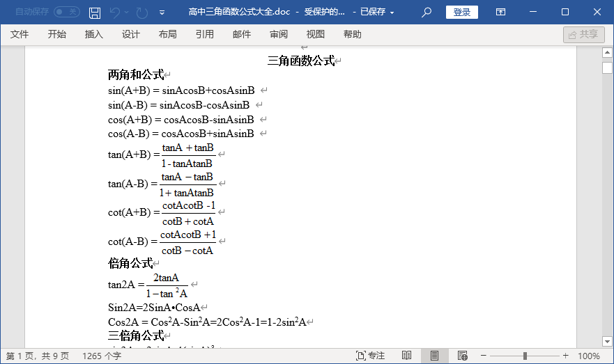Click the zoom slider handle
614x364 pixels.
coord(526,356)
